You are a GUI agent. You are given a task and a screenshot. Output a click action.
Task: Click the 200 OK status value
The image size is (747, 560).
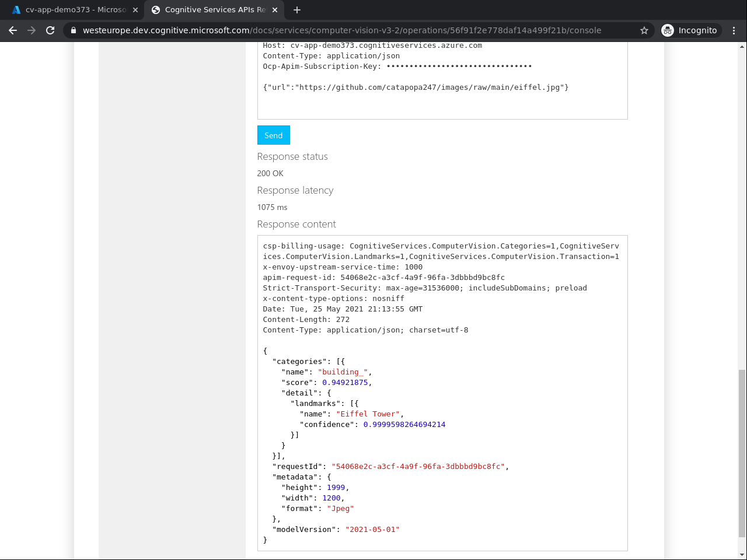[270, 173]
